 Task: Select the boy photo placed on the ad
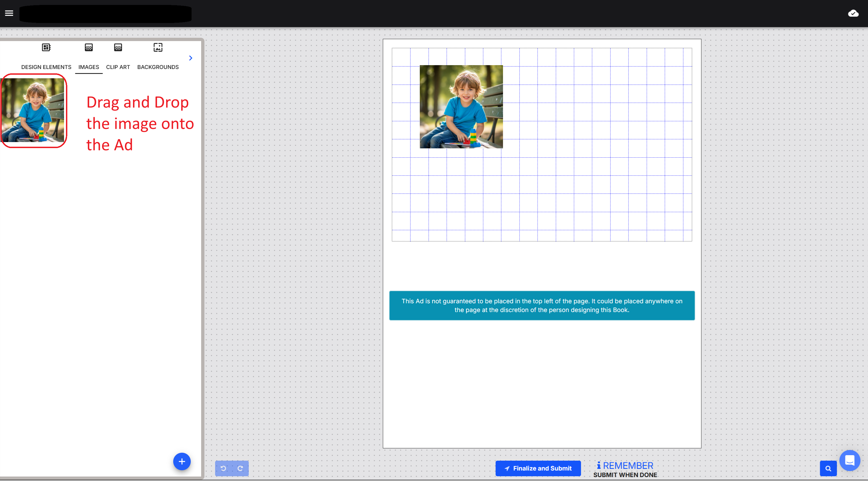pos(461,106)
